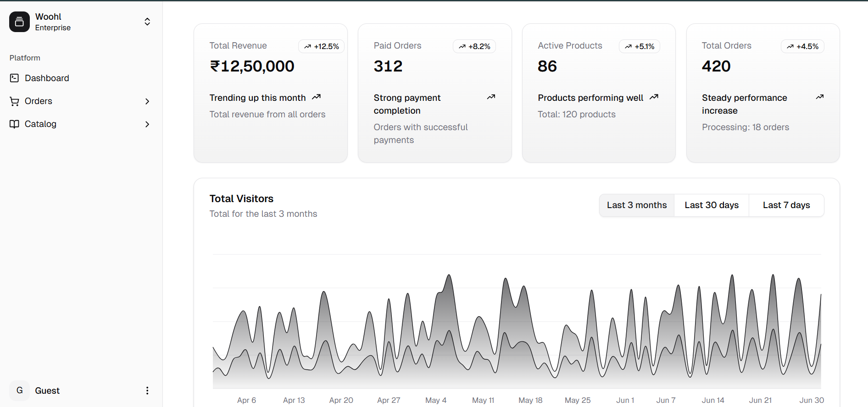
Task: Switch chart to Last 30 days
Action: coord(711,205)
